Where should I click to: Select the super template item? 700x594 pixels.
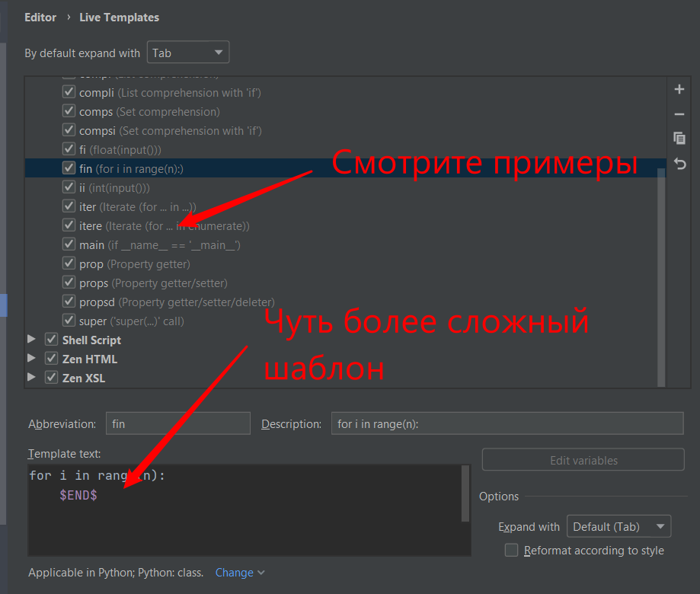point(131,321)
